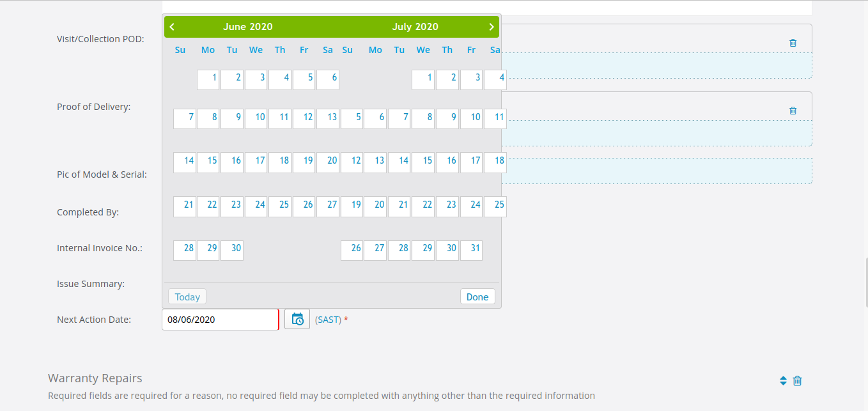Click the previous month arrow in calendar

[172, 27]
